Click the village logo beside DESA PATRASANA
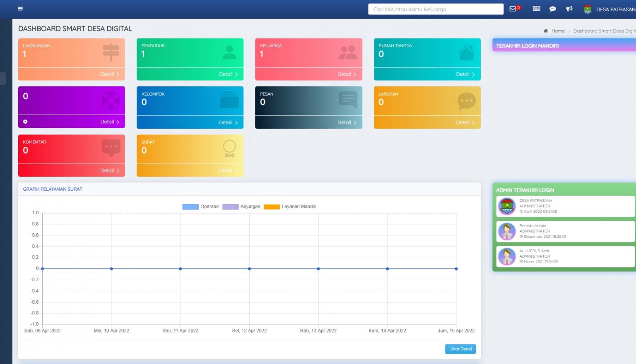Image resolution: width=636 pixels, height=364 pixels. [x=587, y=9]
